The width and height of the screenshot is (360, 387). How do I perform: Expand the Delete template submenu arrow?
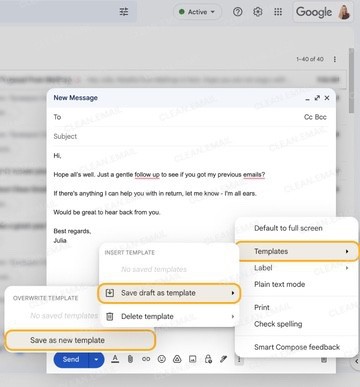(x=233, y=316)
